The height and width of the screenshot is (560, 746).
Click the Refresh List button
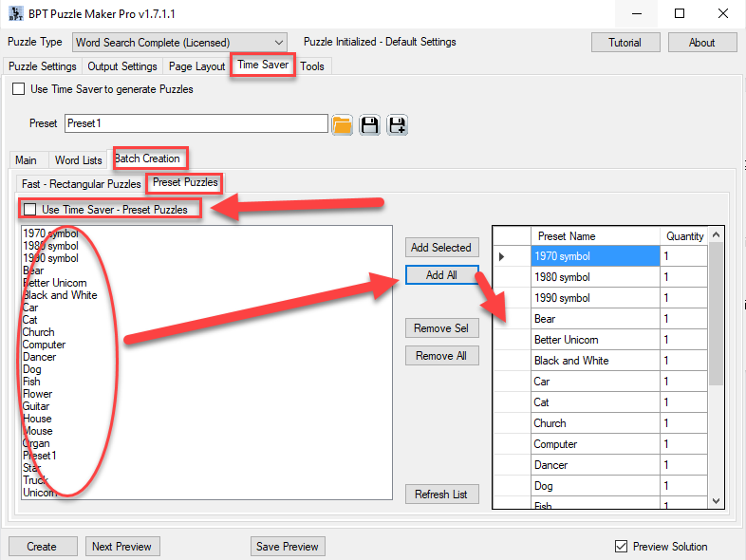(441, 495)
